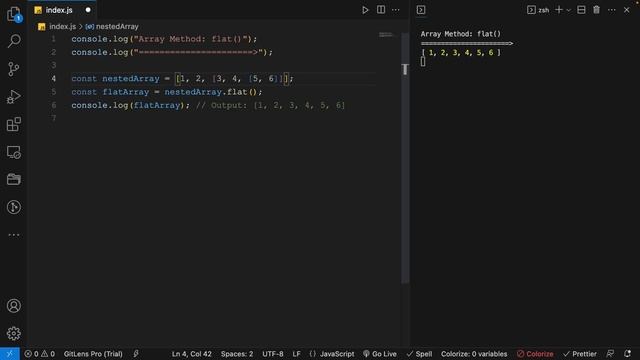Click line number 1 in gutter
640x360 pixels.
[53, 39]
